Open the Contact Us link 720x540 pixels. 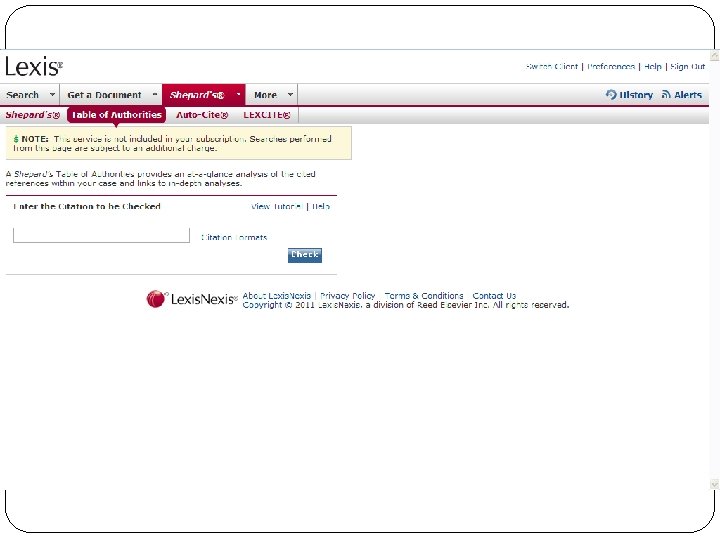point(494,296)
